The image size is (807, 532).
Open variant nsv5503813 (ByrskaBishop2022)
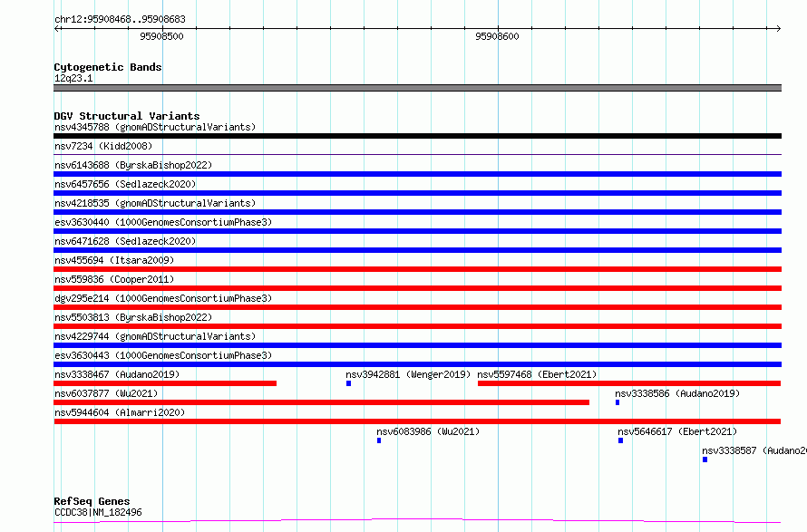[133, 317]
